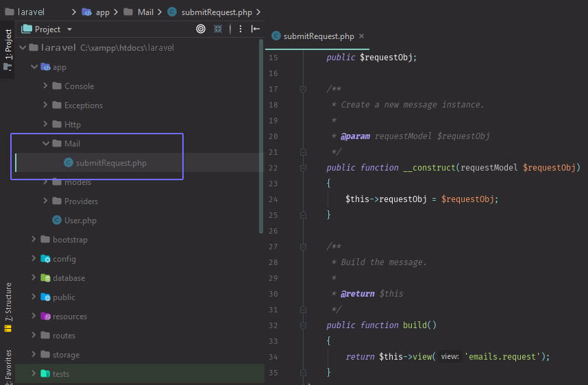Open the Project panel options menu icon
This screenshot has height=385, width=588.
(x=240, y=29)
